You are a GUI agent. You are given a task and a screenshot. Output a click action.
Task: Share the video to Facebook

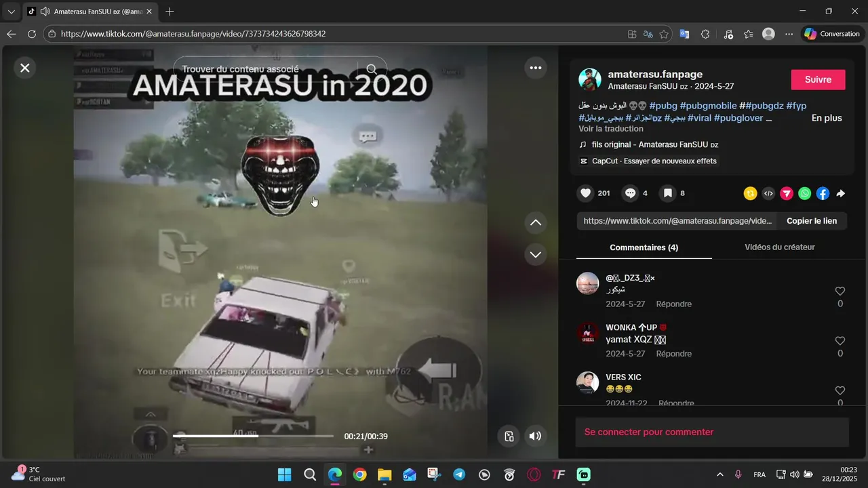point(823,194)
